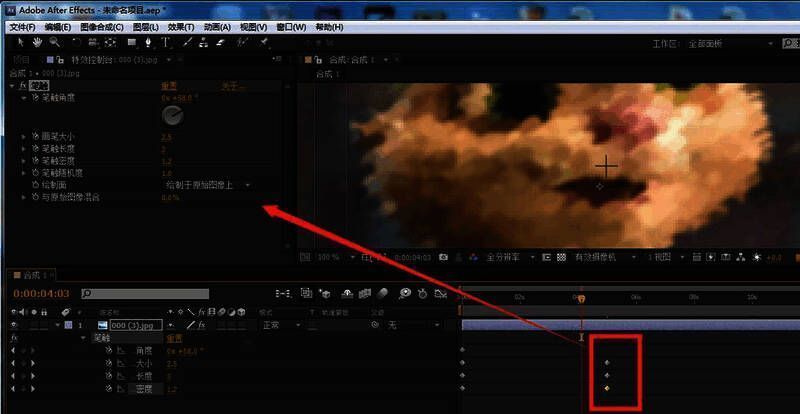Select the Rectangle mask tool
Screen dimensions: 800x414
click(132, 42)
